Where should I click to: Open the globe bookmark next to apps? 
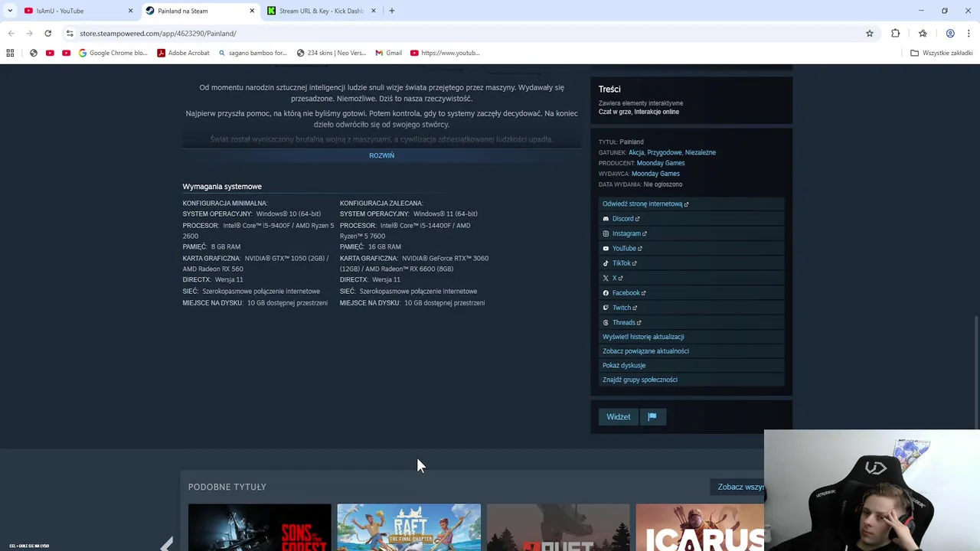33,53
